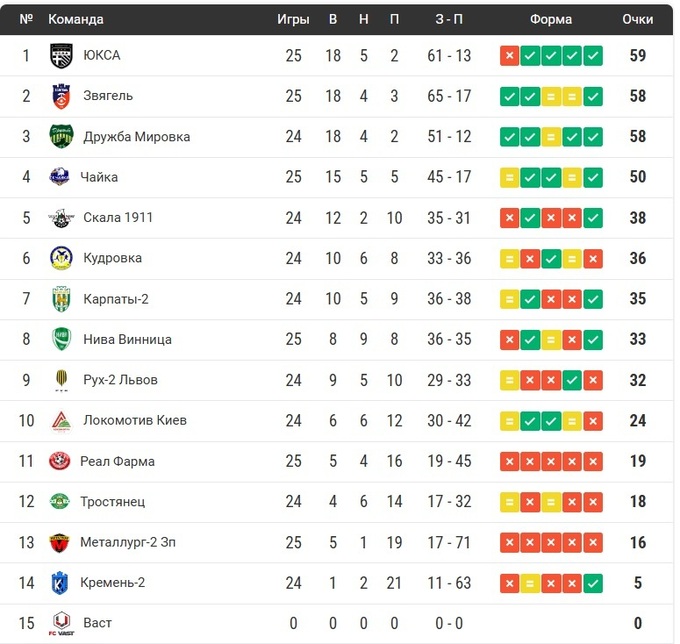Click the Металлург-2 Зп club badge
This screenshot has height=644, width=680.
coord(60,543)
